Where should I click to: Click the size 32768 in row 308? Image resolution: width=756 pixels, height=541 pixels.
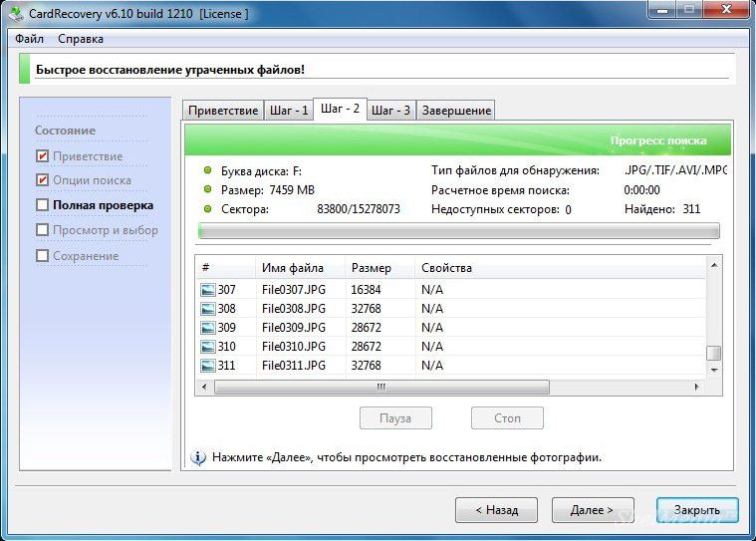point(366,309)
